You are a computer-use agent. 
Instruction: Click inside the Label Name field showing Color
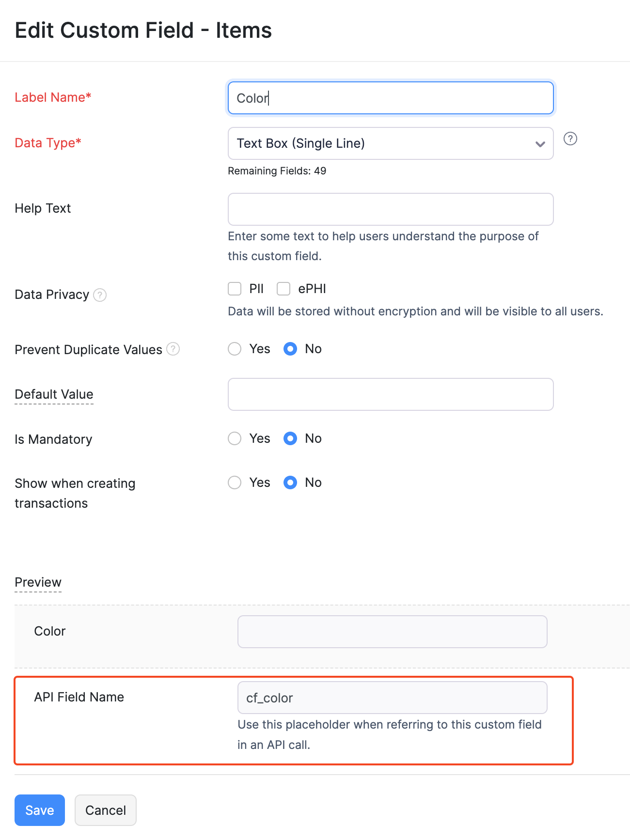click(390, 98)
